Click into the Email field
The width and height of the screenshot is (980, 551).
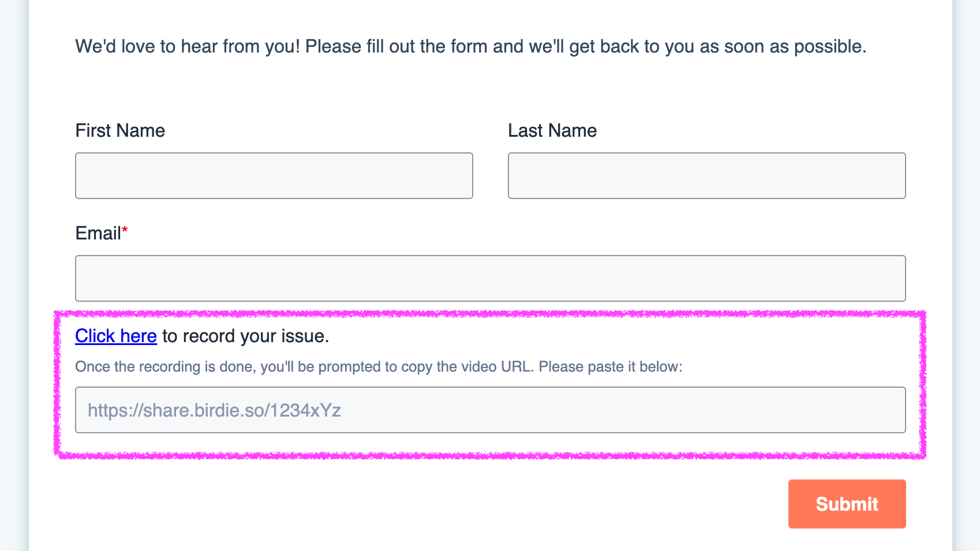[x=490, y=278]
